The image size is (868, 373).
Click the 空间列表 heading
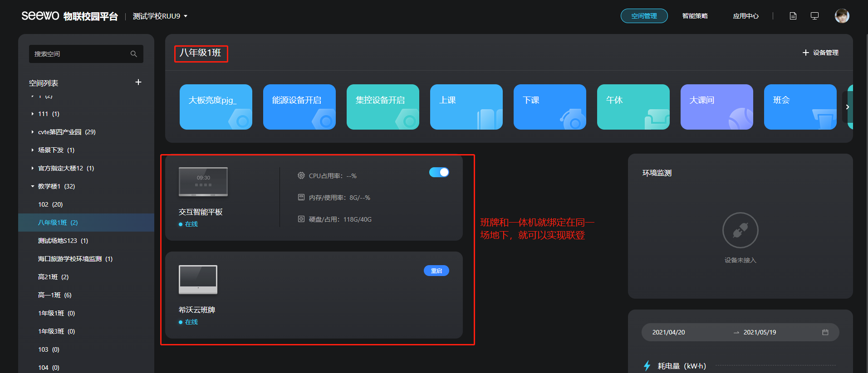pos(44,83)
